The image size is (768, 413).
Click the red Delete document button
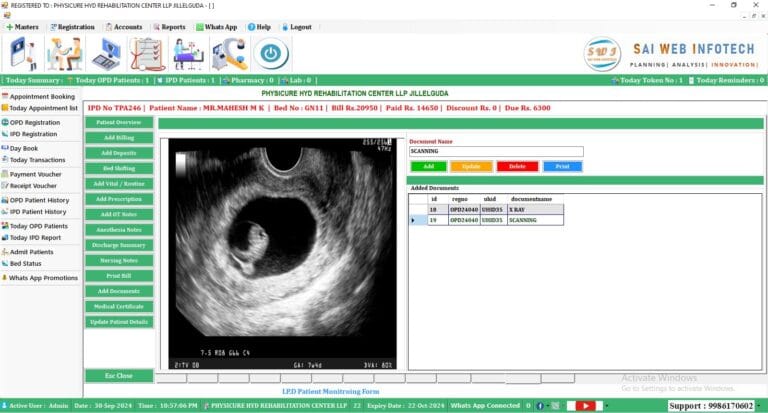[x=517, y=167]
